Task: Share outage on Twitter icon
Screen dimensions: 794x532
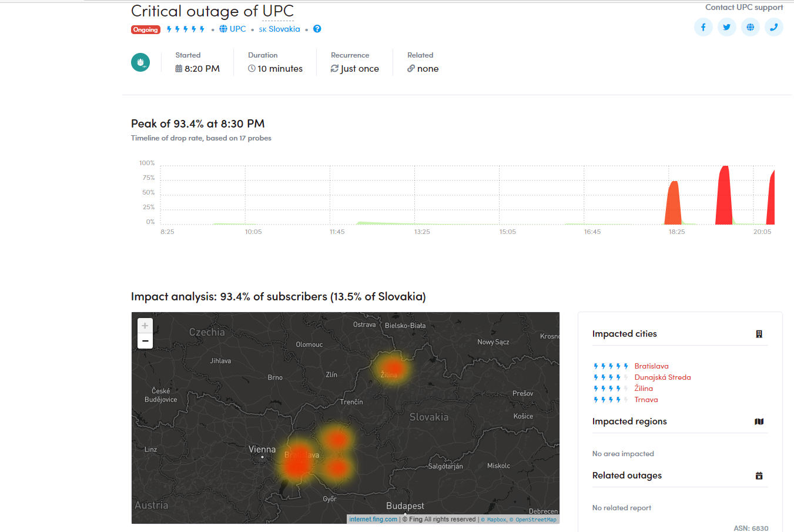Action: tap(726, 27)
